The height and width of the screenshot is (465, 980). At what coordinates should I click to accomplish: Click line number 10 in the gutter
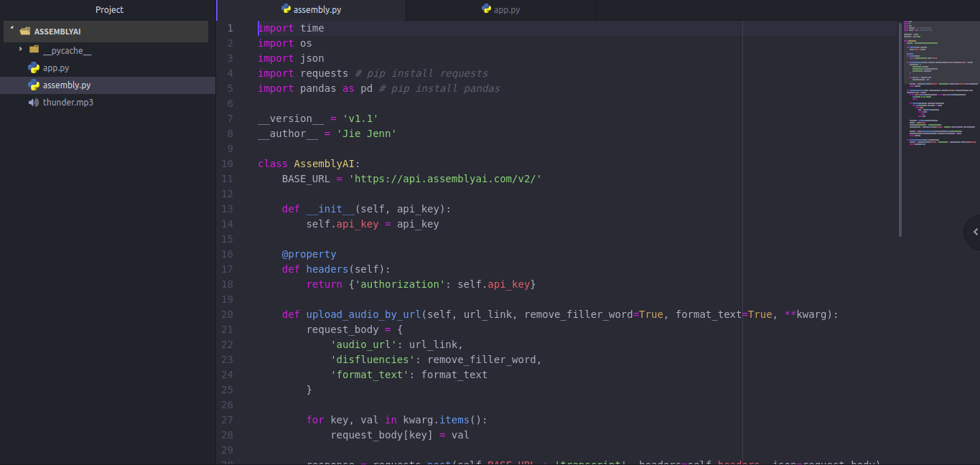tap(228, 164)
